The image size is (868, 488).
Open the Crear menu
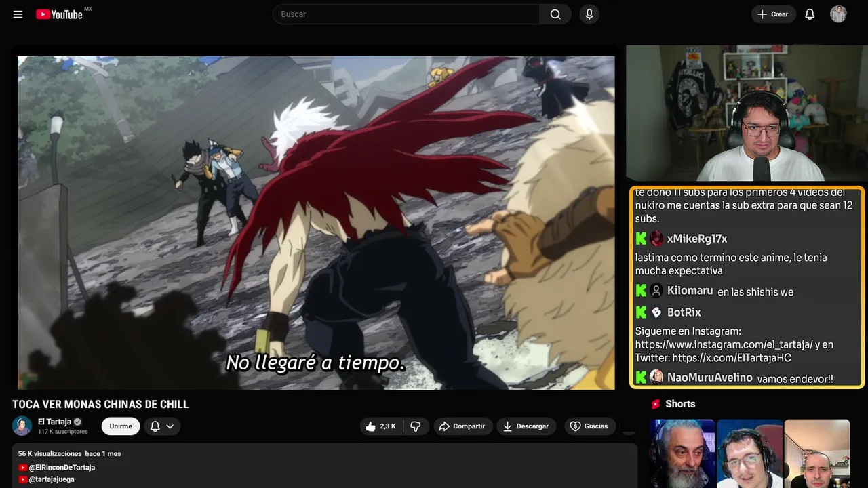point(773,14)
